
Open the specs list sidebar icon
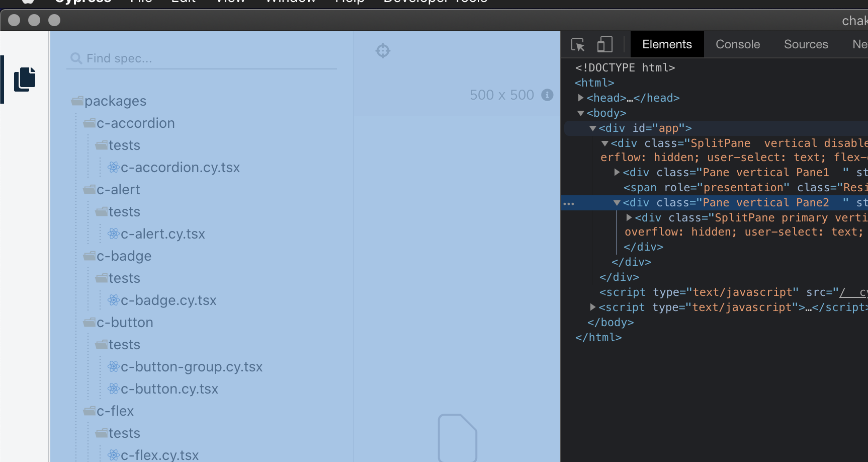(25, 79)
